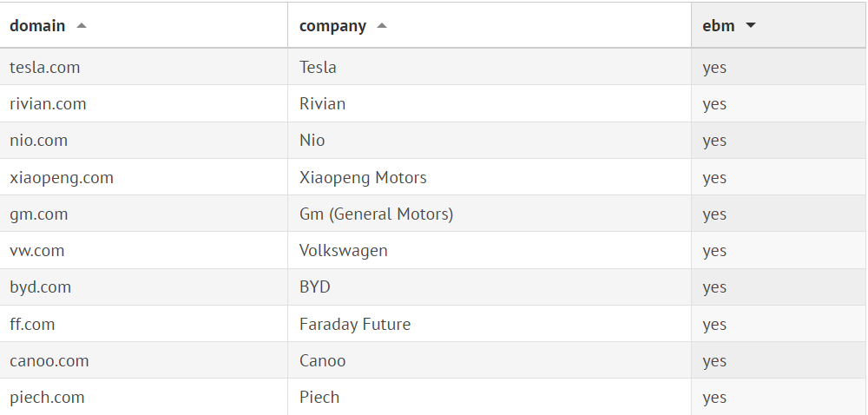The image size is (868, 415).
Task: Click the domain column sort arrow
Action: 82,26
